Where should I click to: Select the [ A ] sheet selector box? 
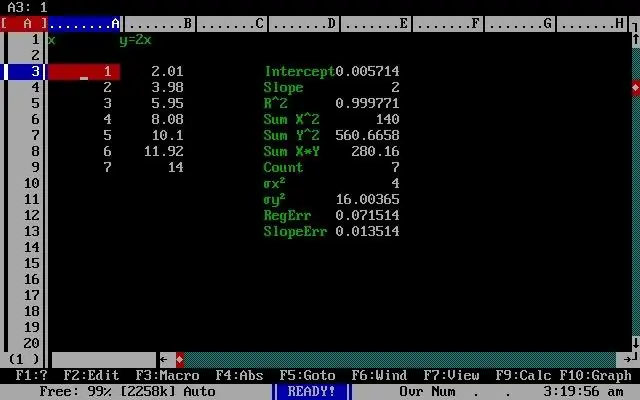tap(24, 24)
